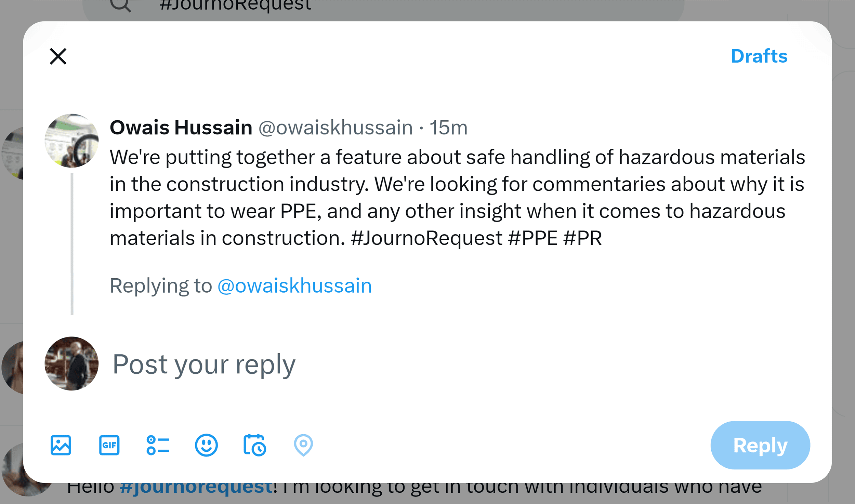
Task: Add a poll to the reply
Action: [x=158, y=445]
